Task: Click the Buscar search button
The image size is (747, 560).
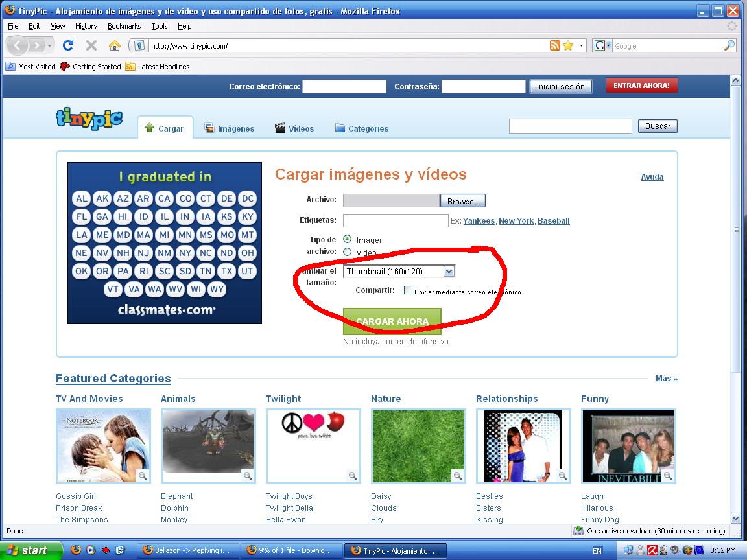Action: coord(658,126)
